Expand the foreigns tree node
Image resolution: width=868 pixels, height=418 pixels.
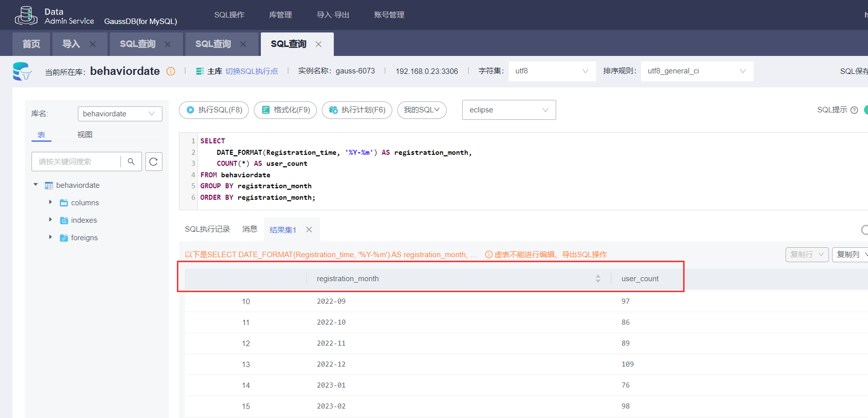pyautogui.click(x=50, y=237)
